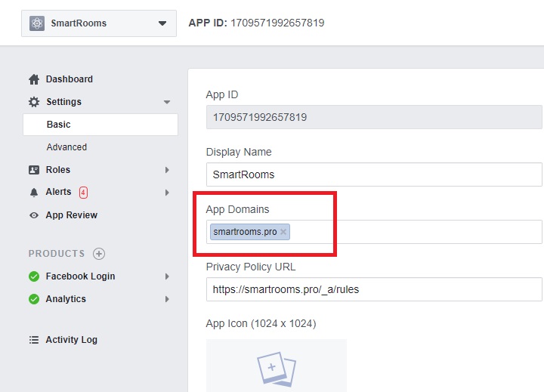Edit the Privacy Policy URL field
Viewport: 544px width, 392px height.
point(374,289)
